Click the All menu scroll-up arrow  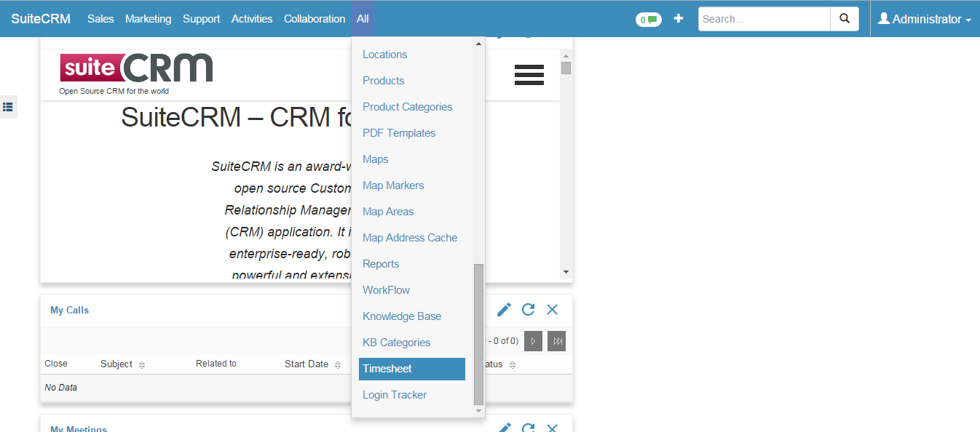478,44
